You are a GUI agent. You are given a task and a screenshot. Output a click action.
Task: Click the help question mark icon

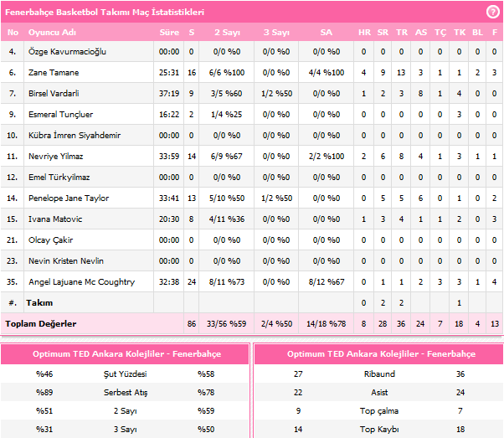(x=492, y=12)
